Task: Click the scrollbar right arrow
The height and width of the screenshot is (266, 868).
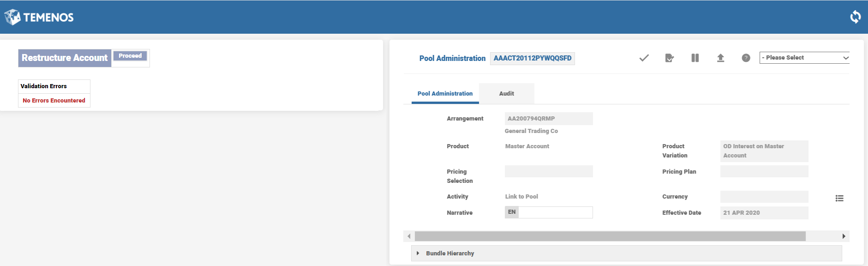Action: coord(844,236)
